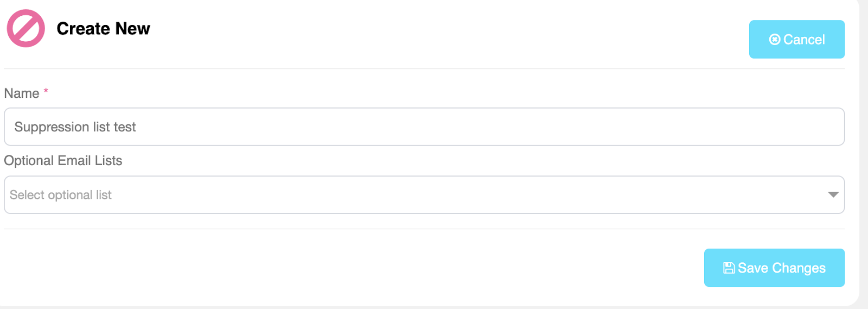
Task: Click the word 'Cancel' on the button
Action: pos(804,40)
